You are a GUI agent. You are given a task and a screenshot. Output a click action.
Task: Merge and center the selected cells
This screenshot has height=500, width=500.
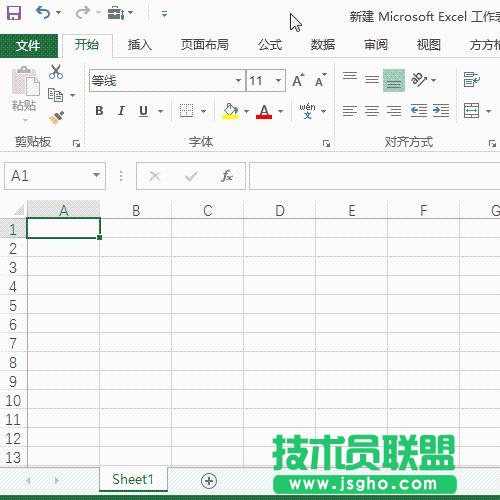[472, 111]
